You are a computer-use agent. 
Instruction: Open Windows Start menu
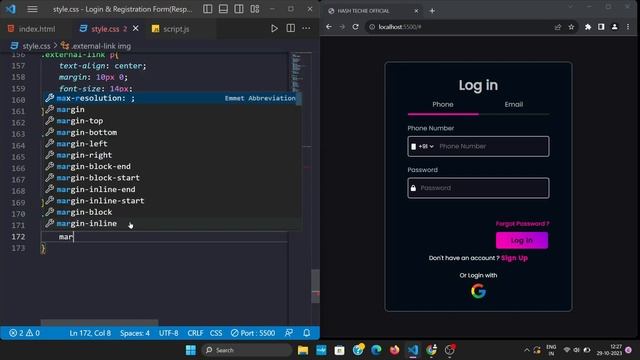click(191, 350)
